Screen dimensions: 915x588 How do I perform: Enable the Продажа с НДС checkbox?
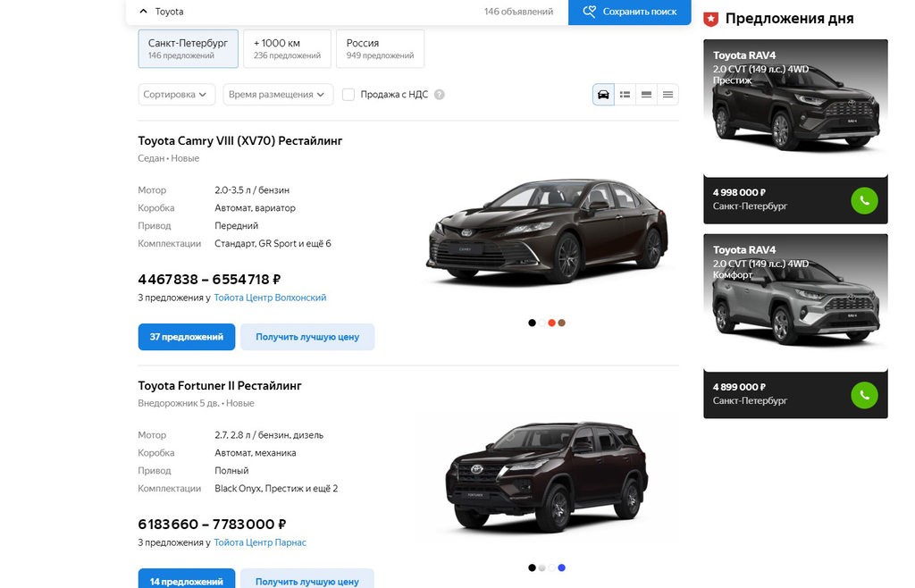348,95
